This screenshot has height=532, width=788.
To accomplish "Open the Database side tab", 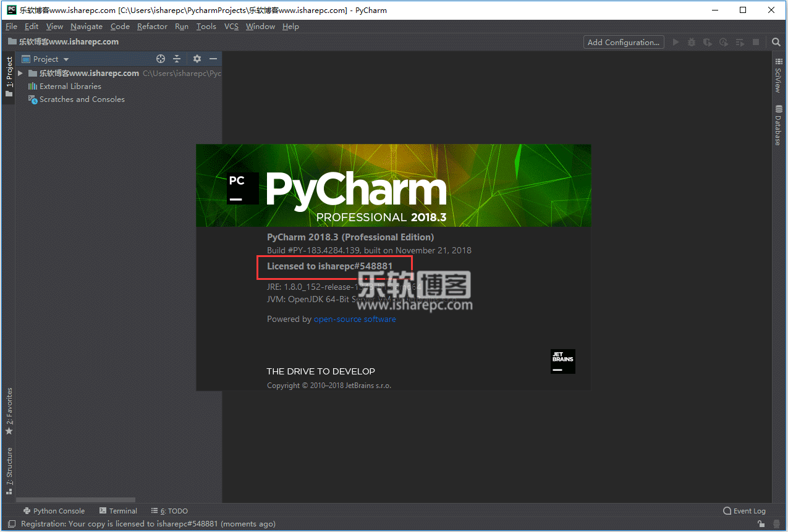I will [x=778, y=125].
